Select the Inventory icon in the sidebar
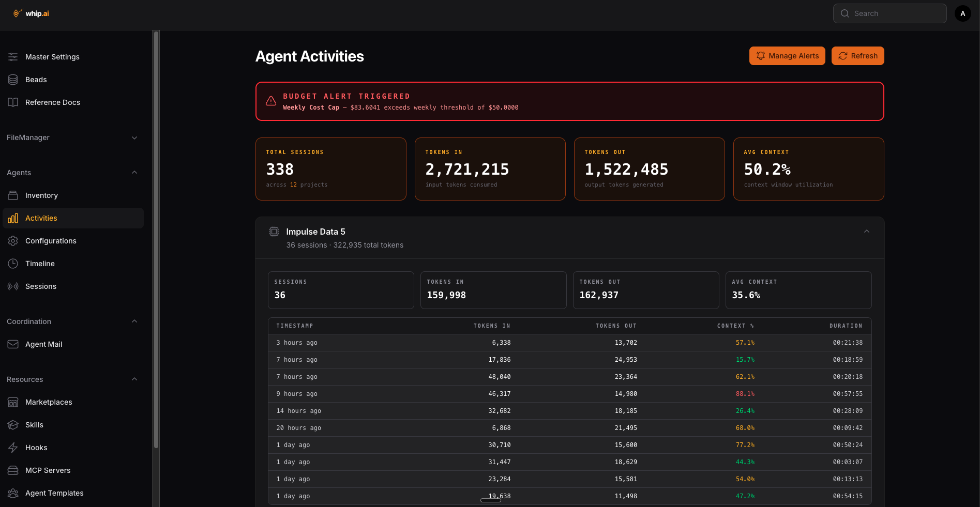This screenshot has width=980, height=507. pyautogui.click(x=13, y=195)
